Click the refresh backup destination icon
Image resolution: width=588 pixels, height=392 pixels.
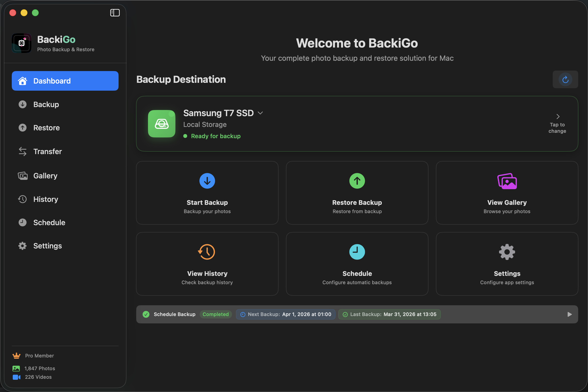point(565,79)
